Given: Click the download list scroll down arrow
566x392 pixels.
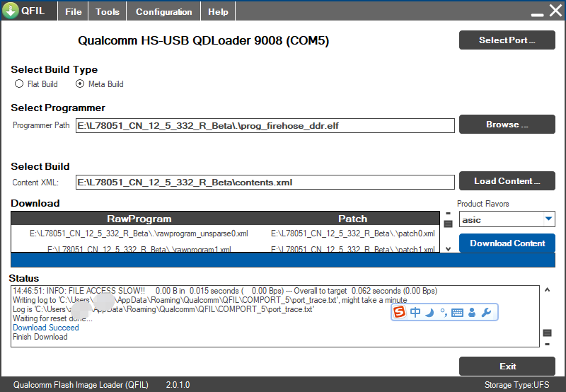Looking at the screenshot, I should click(449, 248).
